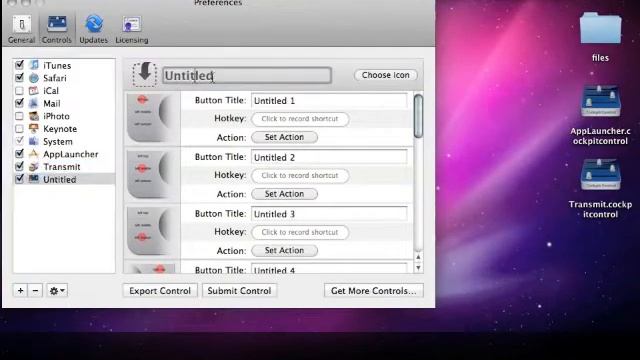
Task: Toggle the Untitled control checkbox
Action: (x=19, y=179)
